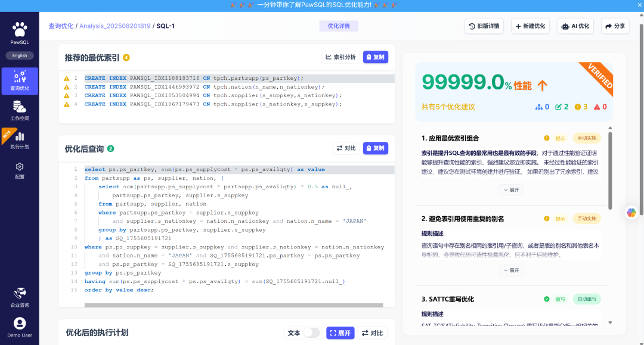Open the PawSQL SQL优化能力 banner link
The height and width of the screenshot is (345, 644).
tap(314, 5)
